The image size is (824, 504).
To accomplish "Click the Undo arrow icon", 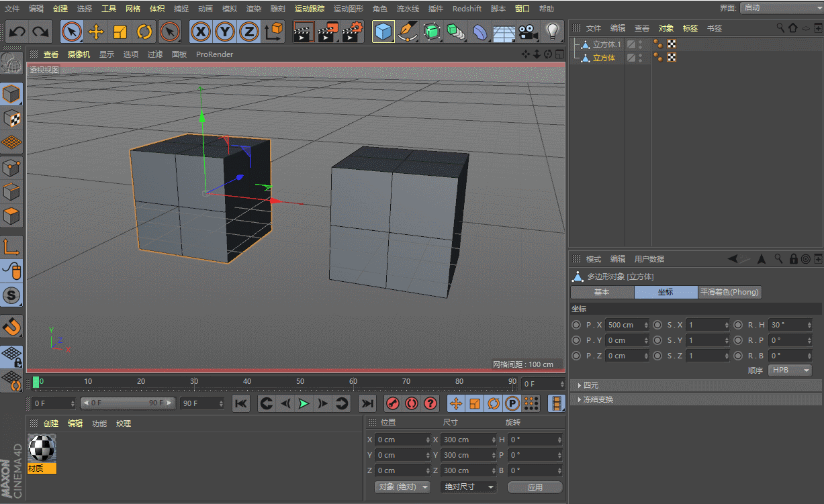I will point(17,32).
